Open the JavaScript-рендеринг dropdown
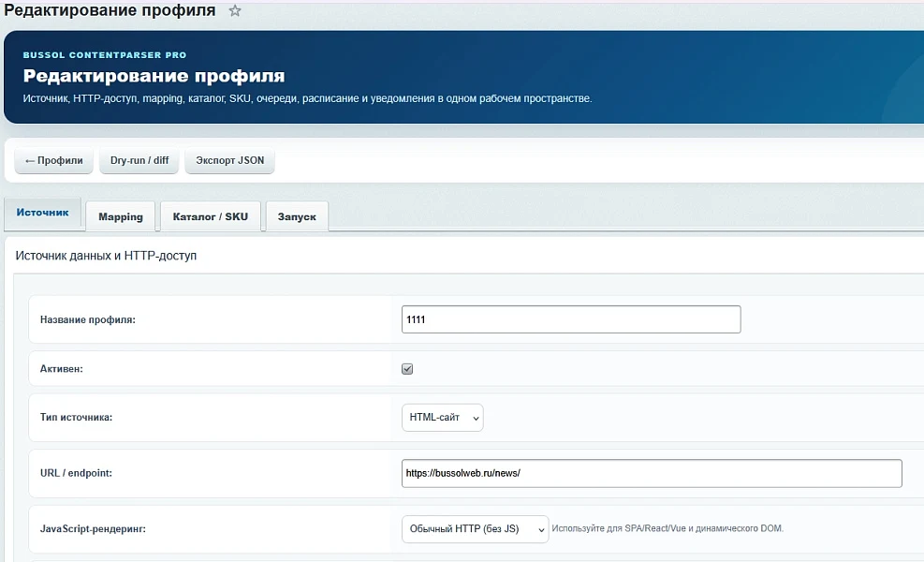The image size is (924, 562). point(475,529)
